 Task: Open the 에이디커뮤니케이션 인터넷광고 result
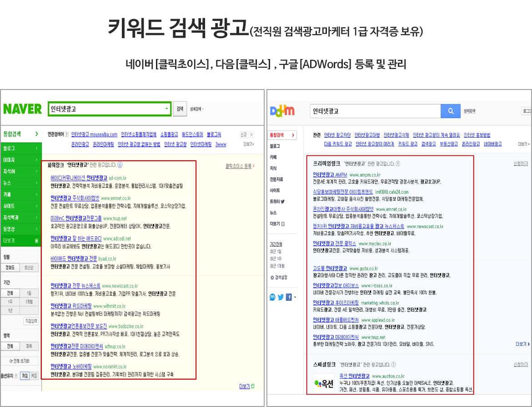[x=79, y=178]
